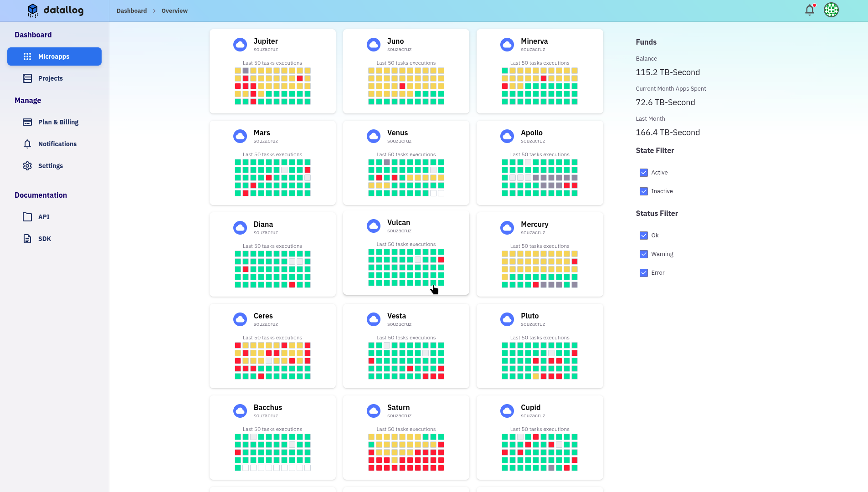868x492 pixels.
Task: Toggle the Error status filter checkbox
Action: pyautogui.click(x=643, y=273)
